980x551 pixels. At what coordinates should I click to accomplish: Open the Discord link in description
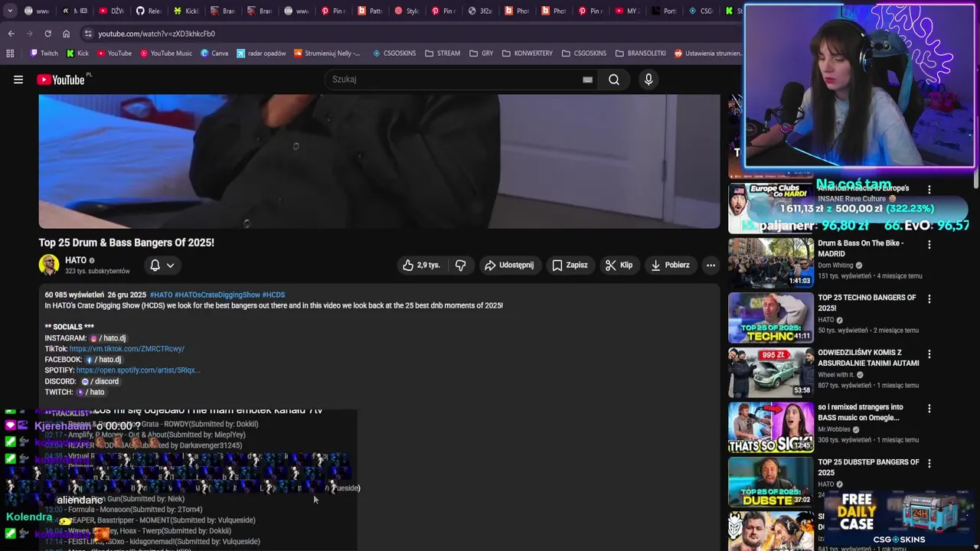pos(100,381)
